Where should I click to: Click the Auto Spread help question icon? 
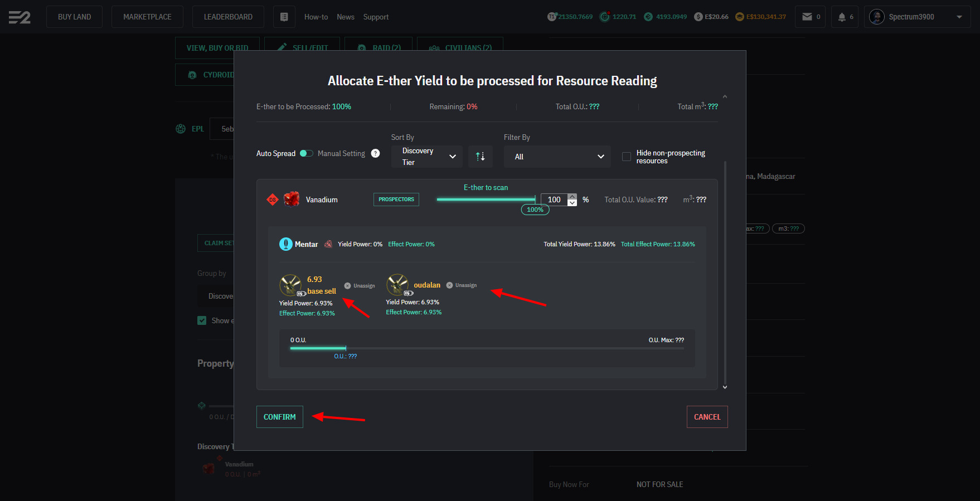click(x=376, y=153)
